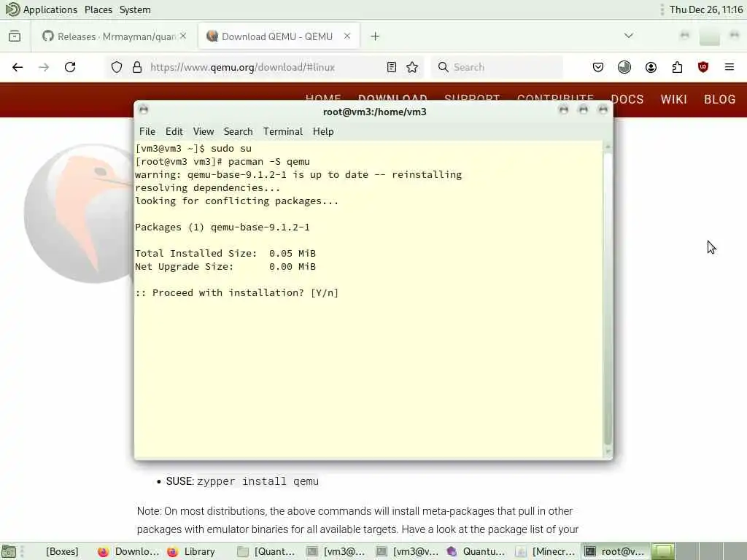Screen dimensions: 747x560
Task: Click the terminal vertical scrollbar
Action: (x=608, y=299)
